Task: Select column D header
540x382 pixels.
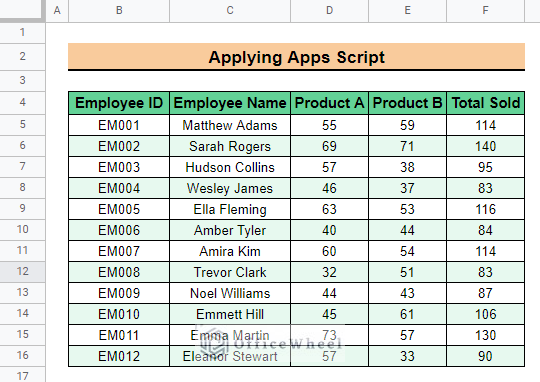Action: [x=329, y=11]
